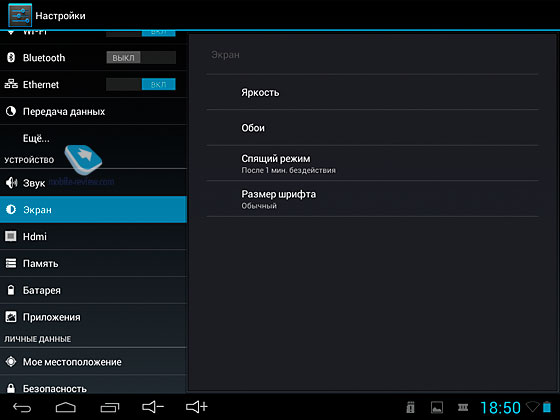Open the Recent apps icon
The height and width of the screenshot is (420, 560).
[x=110, y=407]
